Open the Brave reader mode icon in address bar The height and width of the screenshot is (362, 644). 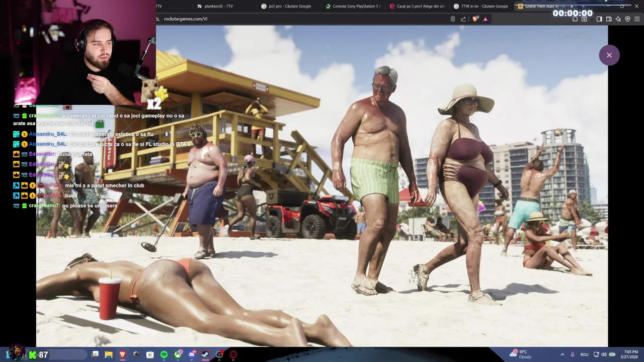pyautogui.click(x=453, y=19)
